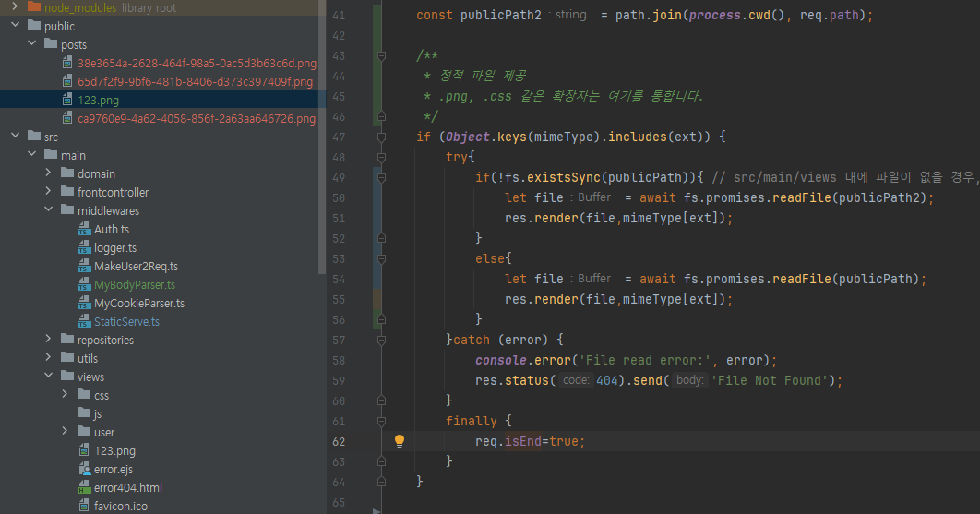Click the domain folder icon
This screenshot has height=514, width=980.
click(67, 173)
